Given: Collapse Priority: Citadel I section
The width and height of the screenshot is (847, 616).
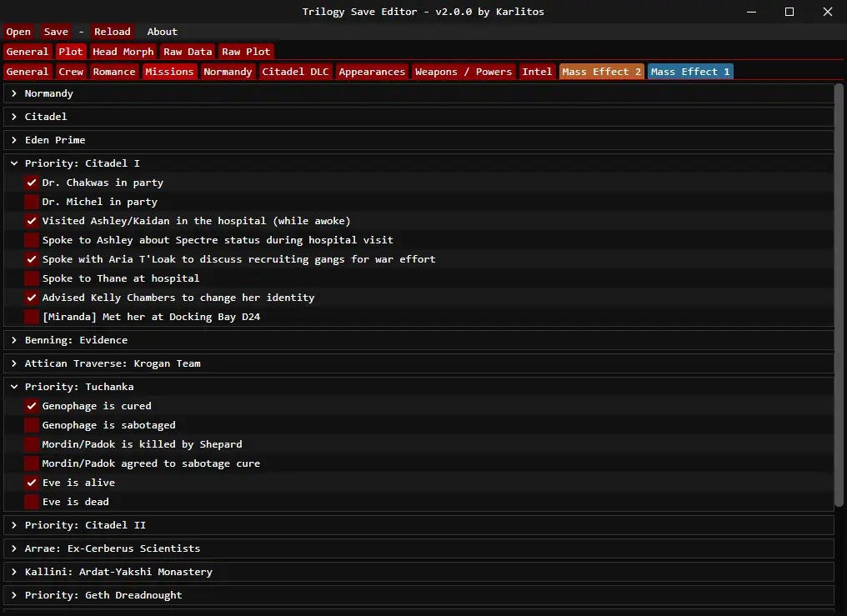Looking at the screenshot, I should point(418,163).
